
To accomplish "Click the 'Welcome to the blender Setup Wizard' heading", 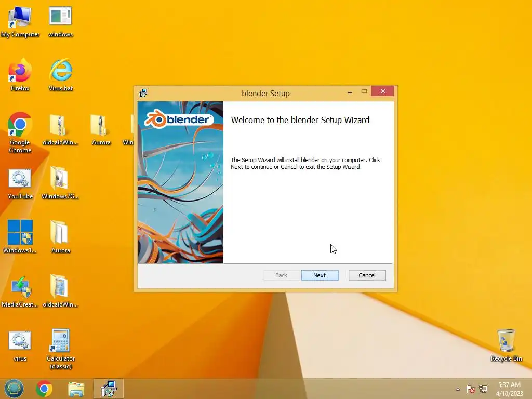I will click(300, 120).
